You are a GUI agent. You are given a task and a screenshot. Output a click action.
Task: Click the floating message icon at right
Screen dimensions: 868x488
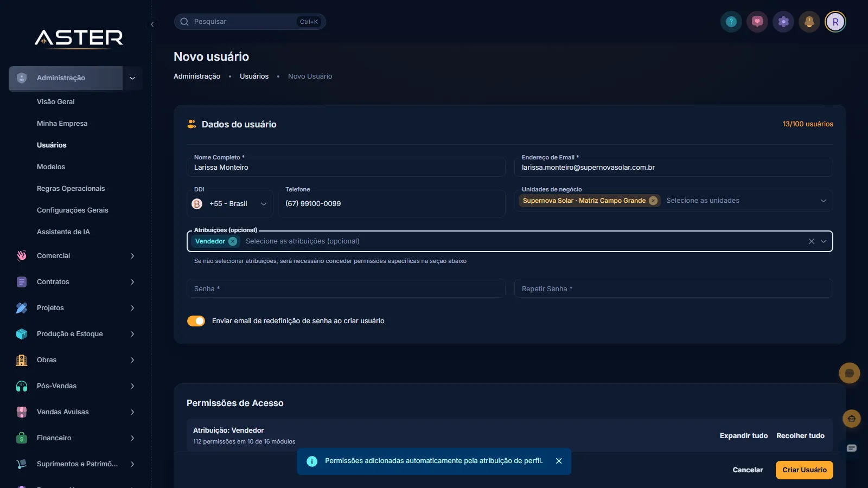[x=852, y=448]
